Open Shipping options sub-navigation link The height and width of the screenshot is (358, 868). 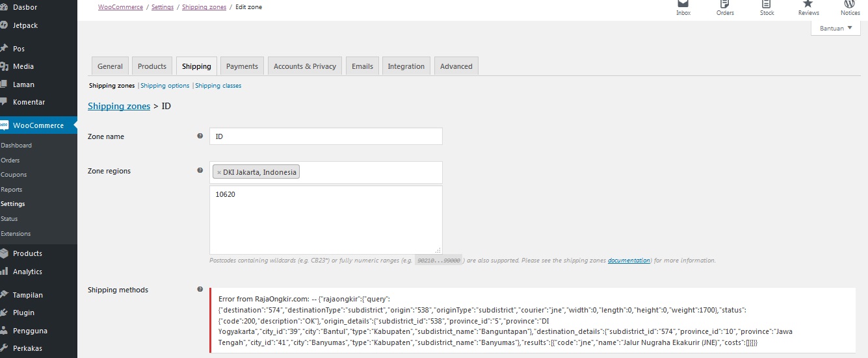tap(165, 86)
